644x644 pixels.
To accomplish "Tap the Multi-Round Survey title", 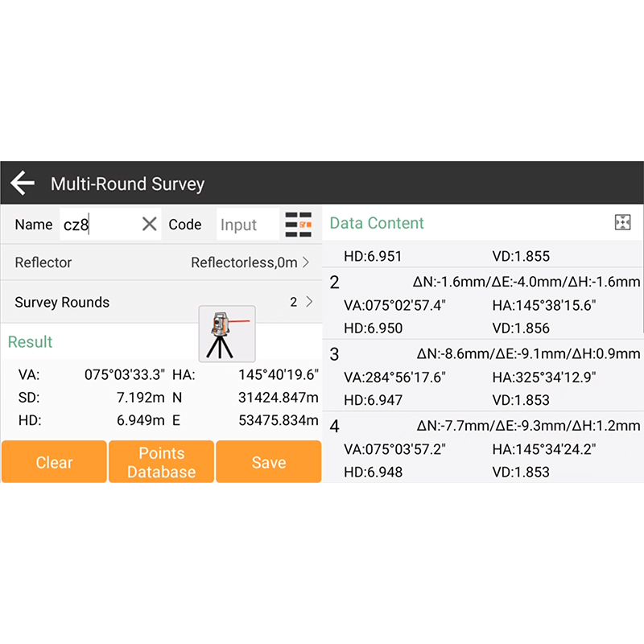I will pos(127,184).
